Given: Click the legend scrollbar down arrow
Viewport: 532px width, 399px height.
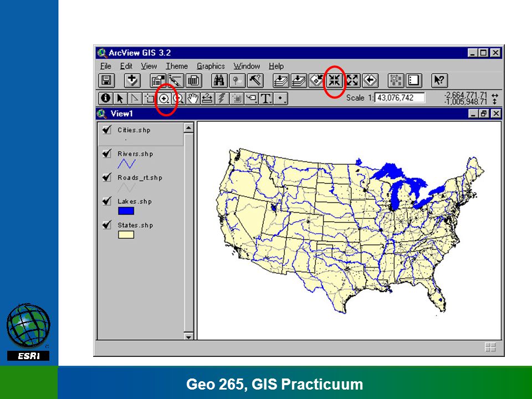Looking at the screenshot, I should pyautogui.click(x=188, y=336).
